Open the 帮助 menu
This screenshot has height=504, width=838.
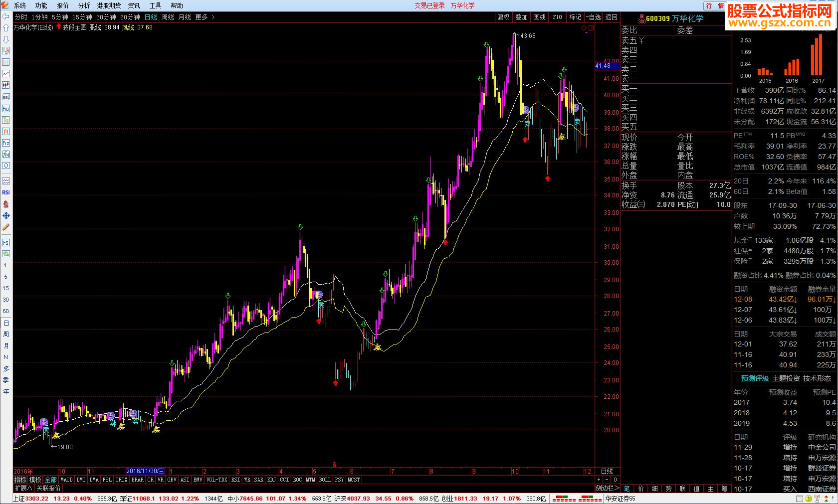177,5
